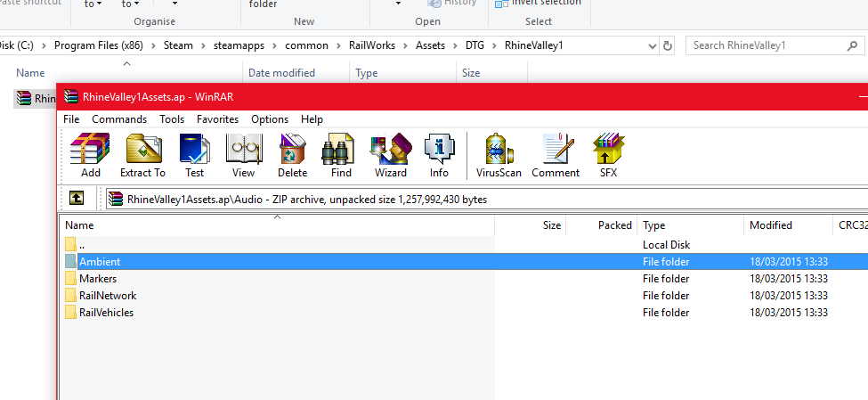Open the Wizard toolbar icon
Viewport: 868px width, 400px height.
click(390, 149)
